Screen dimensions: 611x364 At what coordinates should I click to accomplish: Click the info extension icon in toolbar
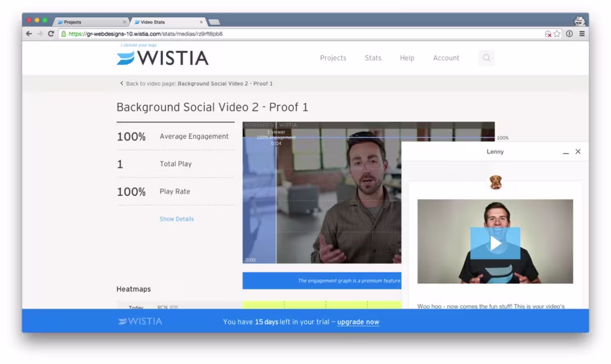coord(569,34)
